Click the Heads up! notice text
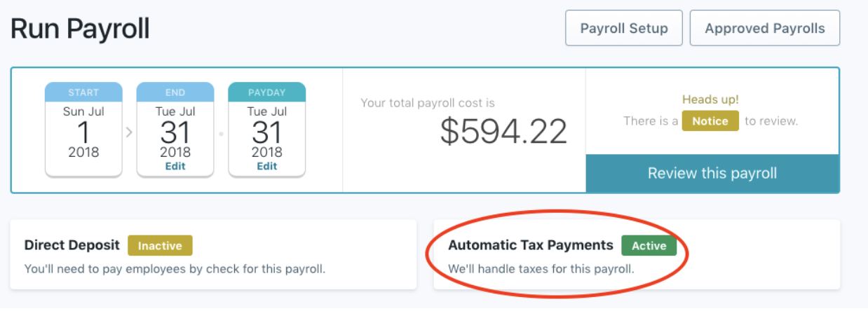Screen dimensions: 868x311 (x=709, y=100)
